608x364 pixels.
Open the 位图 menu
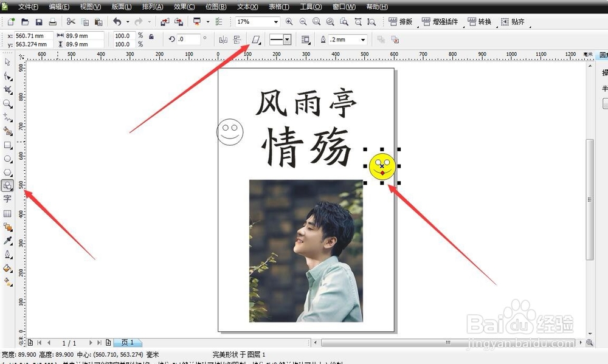coord(216,7)
